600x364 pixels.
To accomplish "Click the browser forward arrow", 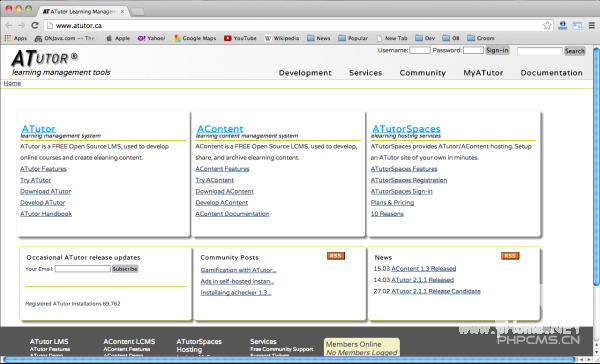I will point(22,25).
